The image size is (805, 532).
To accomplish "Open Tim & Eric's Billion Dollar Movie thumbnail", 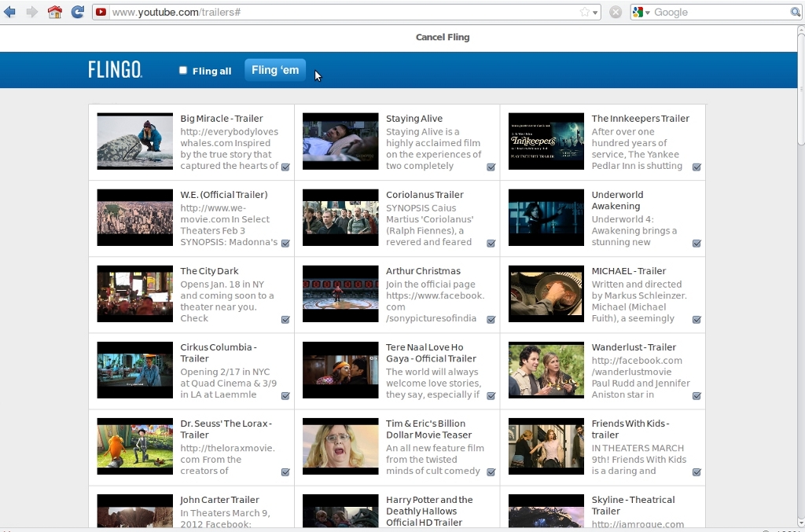I will tap(340, 446).
